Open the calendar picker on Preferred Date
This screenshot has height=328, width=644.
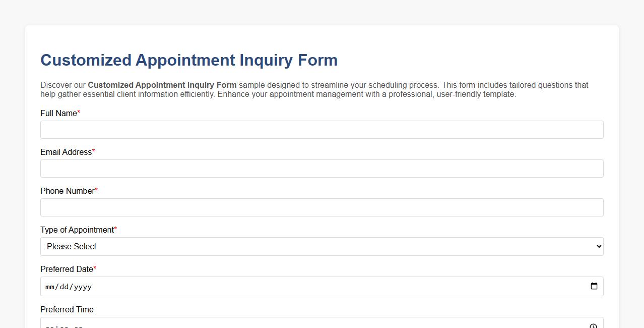595,286
